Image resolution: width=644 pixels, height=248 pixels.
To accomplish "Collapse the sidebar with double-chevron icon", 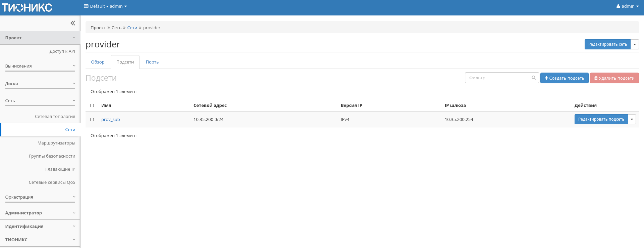I will pos(73,23).
